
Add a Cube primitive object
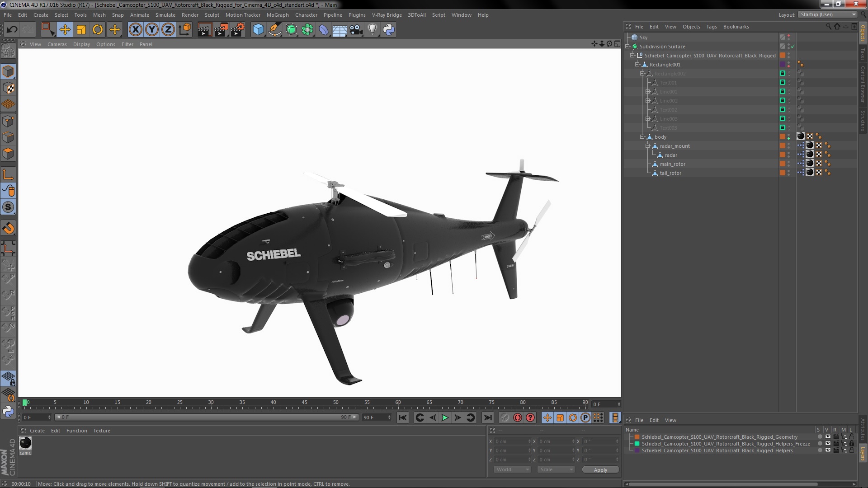[x=258, y=30]
